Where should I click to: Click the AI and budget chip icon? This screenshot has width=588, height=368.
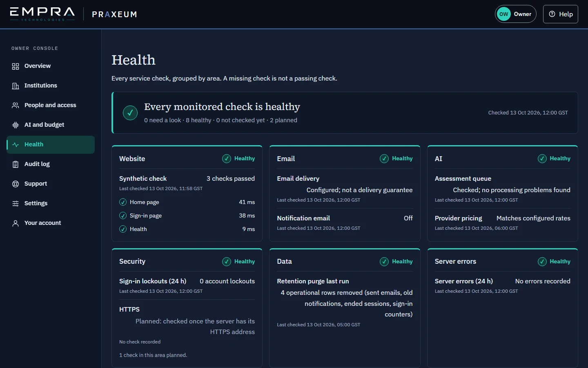16,125
